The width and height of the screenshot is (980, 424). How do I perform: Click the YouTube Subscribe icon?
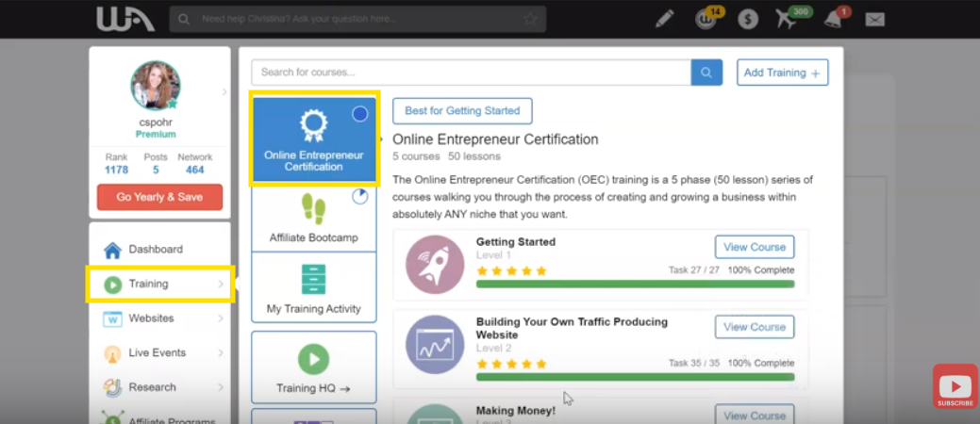tap(955, 386)
